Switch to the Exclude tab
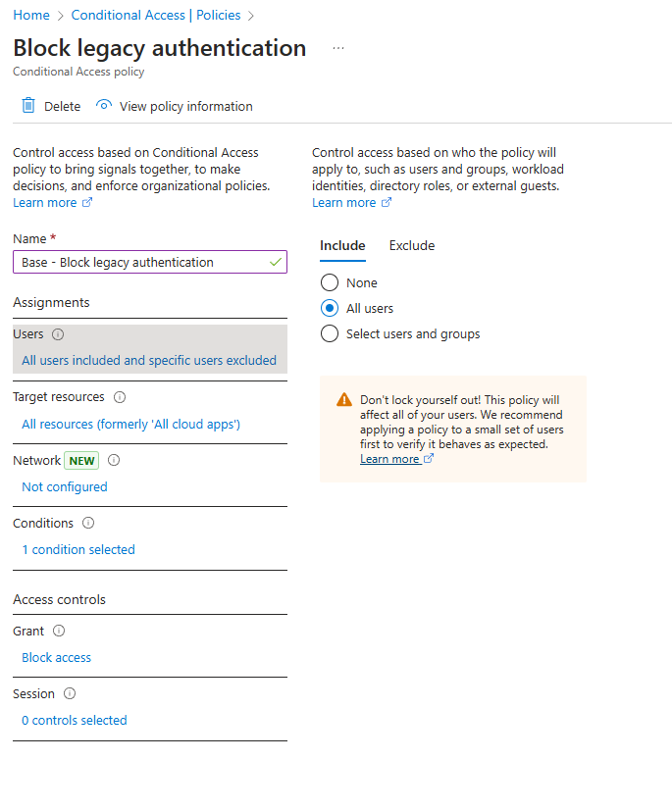 (412, 246)
